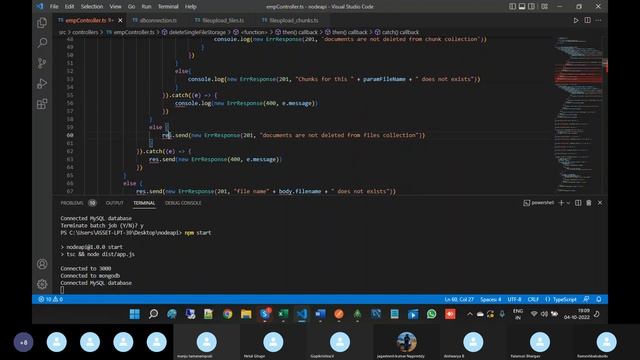Open Excel from taskbar

click(x=283, y=314)
